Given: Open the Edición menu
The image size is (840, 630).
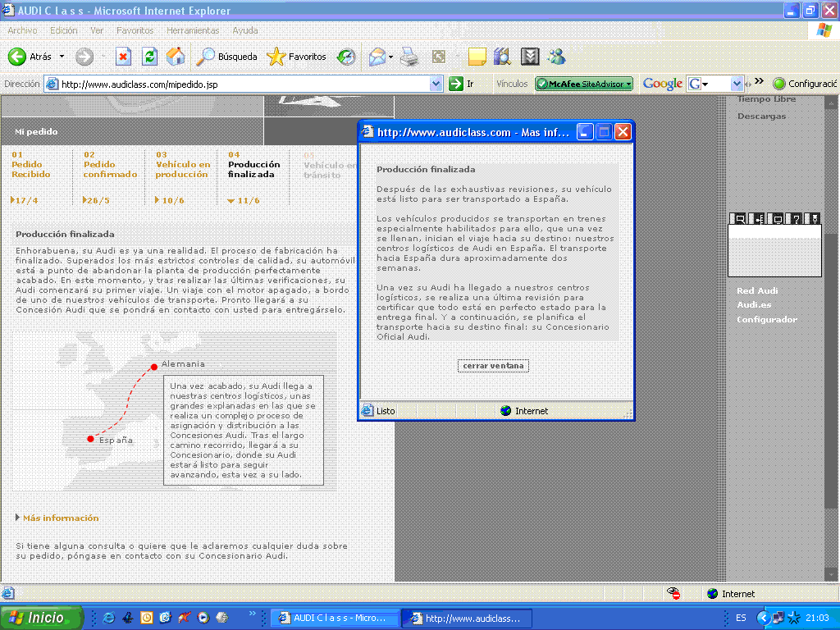Looking at the screenshot, I should [64, 30].
